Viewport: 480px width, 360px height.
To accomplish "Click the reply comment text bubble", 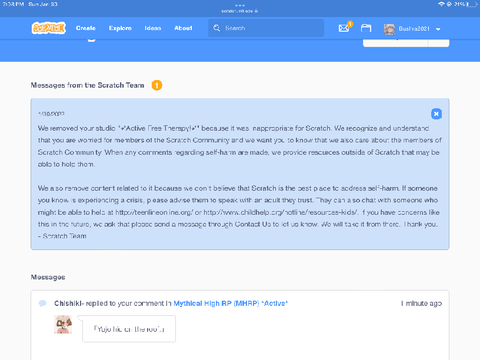I will [129, 329].
